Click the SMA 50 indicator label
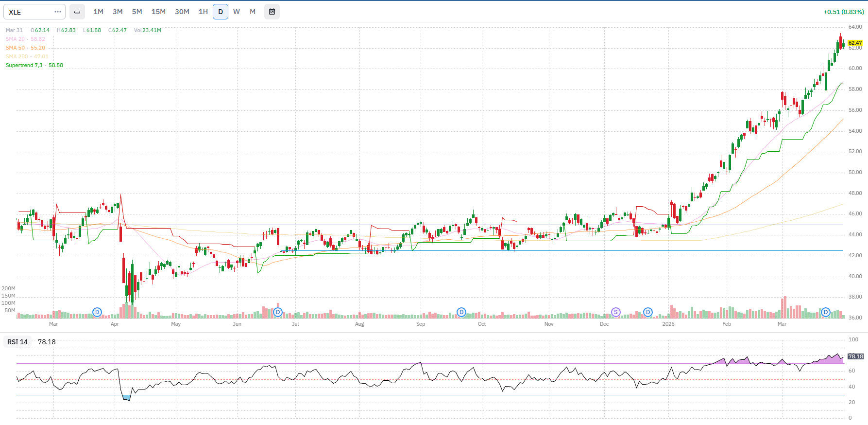 tap(15, 48)
